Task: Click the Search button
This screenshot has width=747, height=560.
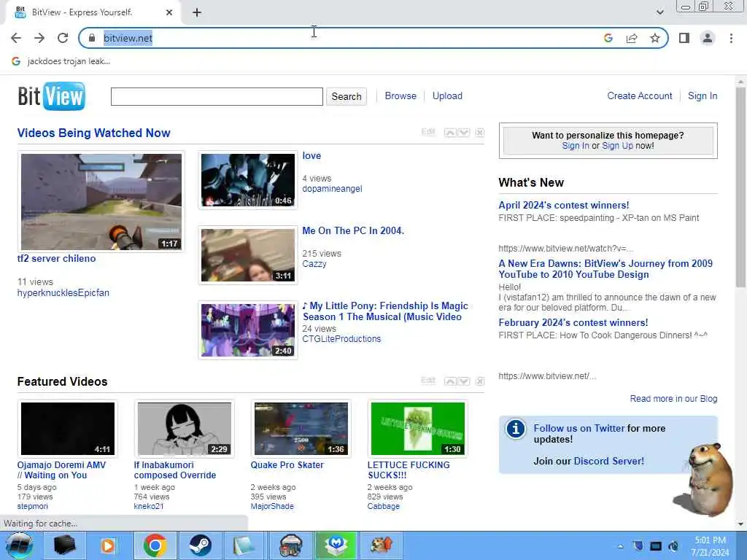Action: pos(347,97)
